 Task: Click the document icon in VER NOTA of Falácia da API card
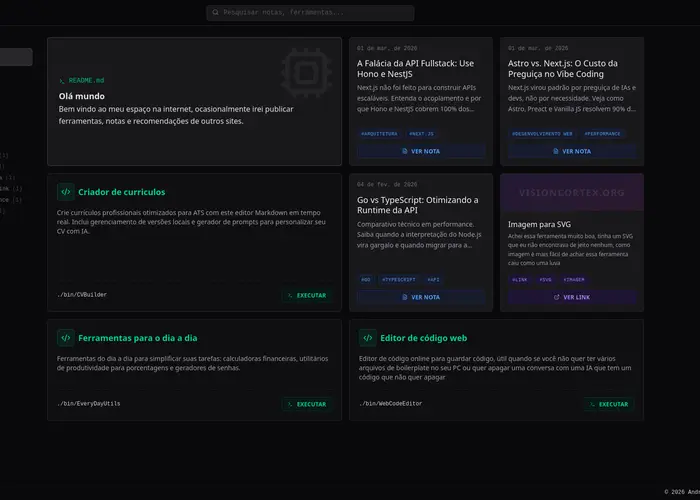(x=404, y=151)
